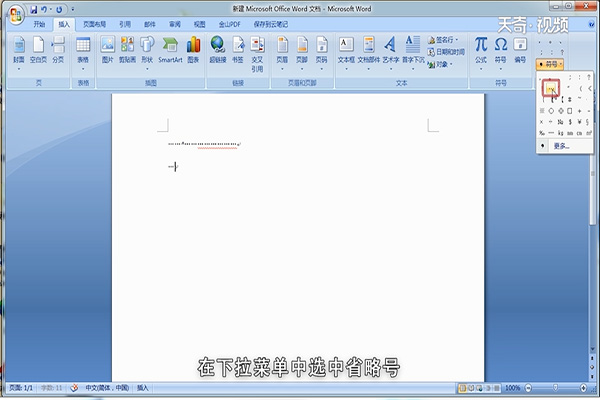Viewport: 600px width, 400px height.
Task: Click the 艺术字 WordArt icon
Action: [389, 49]
